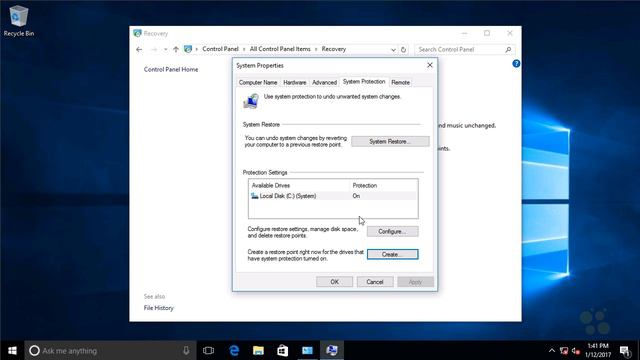The width and height of the screenshot is (640, 360).
Task: Open recent locations dropdown next to forward arrow
Action: (x=165, y=49)
